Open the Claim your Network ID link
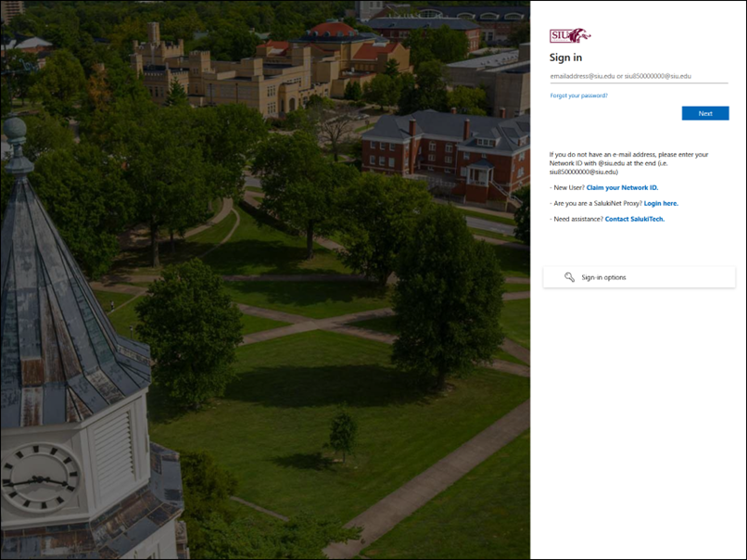The width and height of the screenshot is (747, 560). [x=622, y=187]
